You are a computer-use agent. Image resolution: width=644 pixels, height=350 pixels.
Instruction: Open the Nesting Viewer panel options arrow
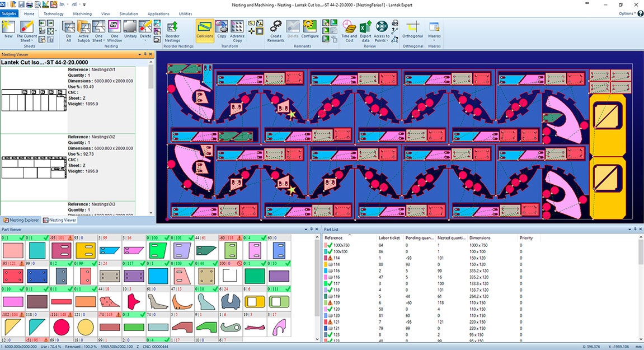coord(140,54)
